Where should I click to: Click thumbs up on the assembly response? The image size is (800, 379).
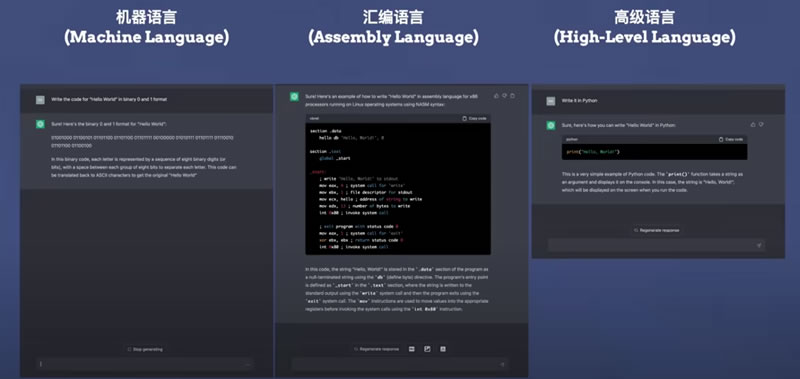coord(496,95)
